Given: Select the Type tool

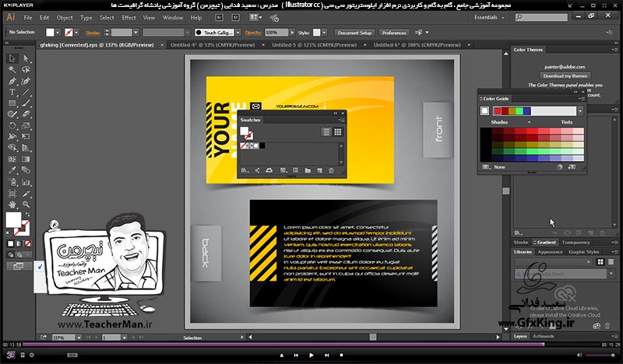Looking at the screenshot, I should click(12, 92).
